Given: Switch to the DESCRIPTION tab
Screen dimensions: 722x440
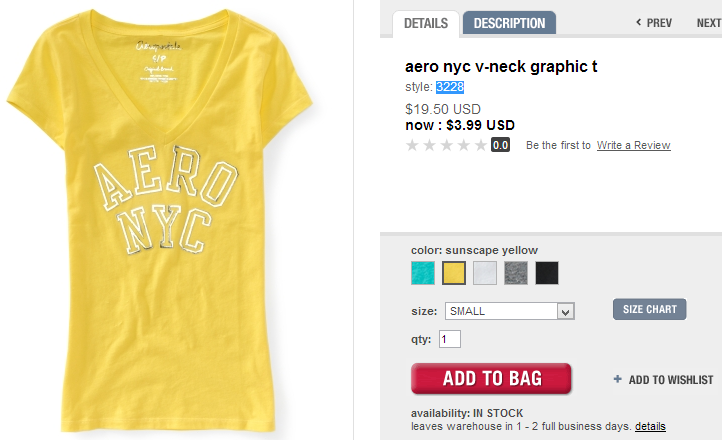Looking at the screenshot, I should [509, 23].
